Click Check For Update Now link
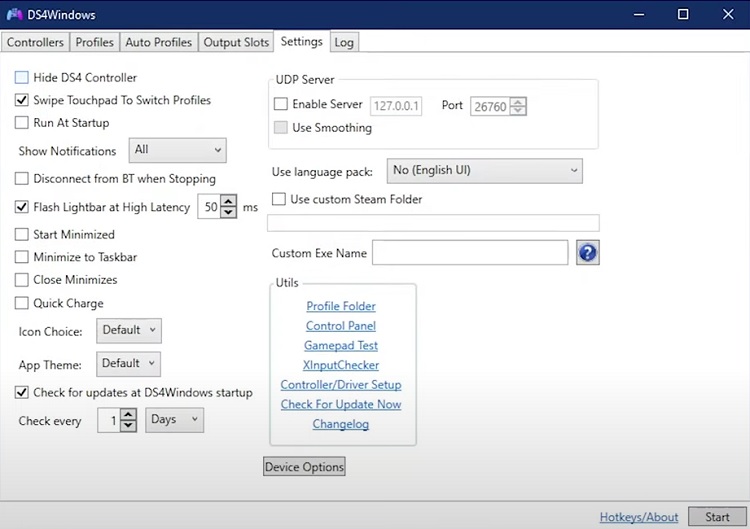This screenshot has height=529, width=750. [x=341, y=404]
